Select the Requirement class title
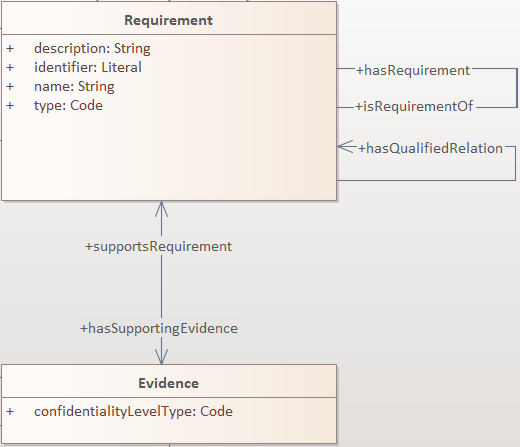This screenshot has width=520, height=447. (x=168, y=20)
